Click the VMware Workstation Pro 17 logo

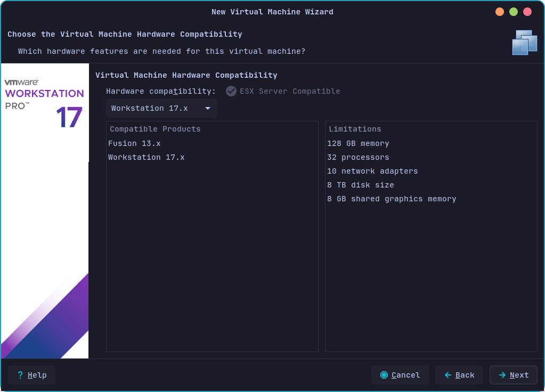(x=45, y=103)
